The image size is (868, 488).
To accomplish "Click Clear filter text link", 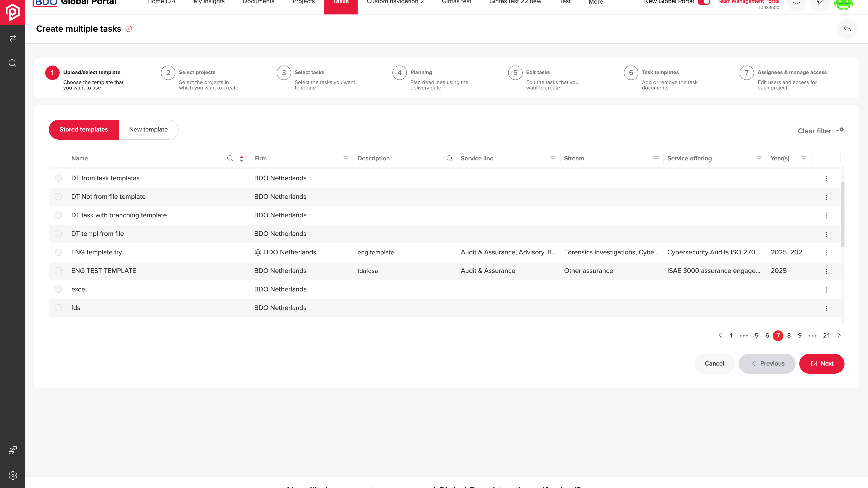I will click(814, 131).
